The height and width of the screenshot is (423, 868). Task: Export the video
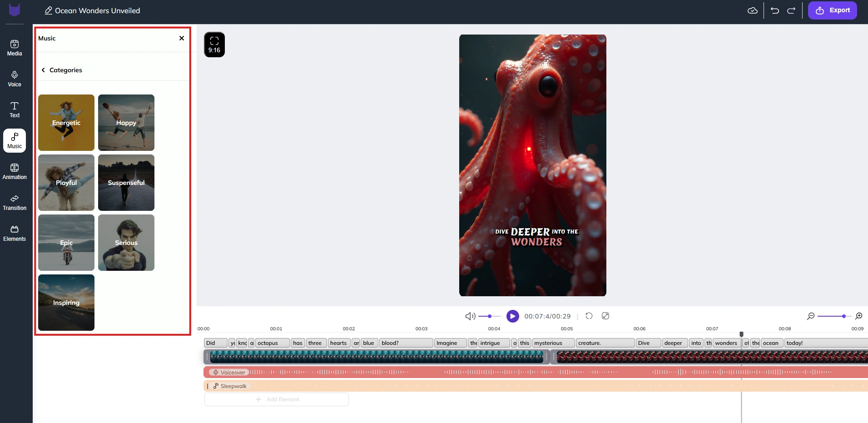coord(833,10)
